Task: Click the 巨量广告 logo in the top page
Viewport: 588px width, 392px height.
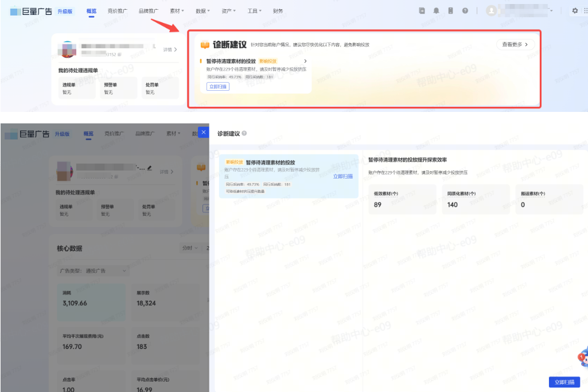Action: [x=32, y=11]
